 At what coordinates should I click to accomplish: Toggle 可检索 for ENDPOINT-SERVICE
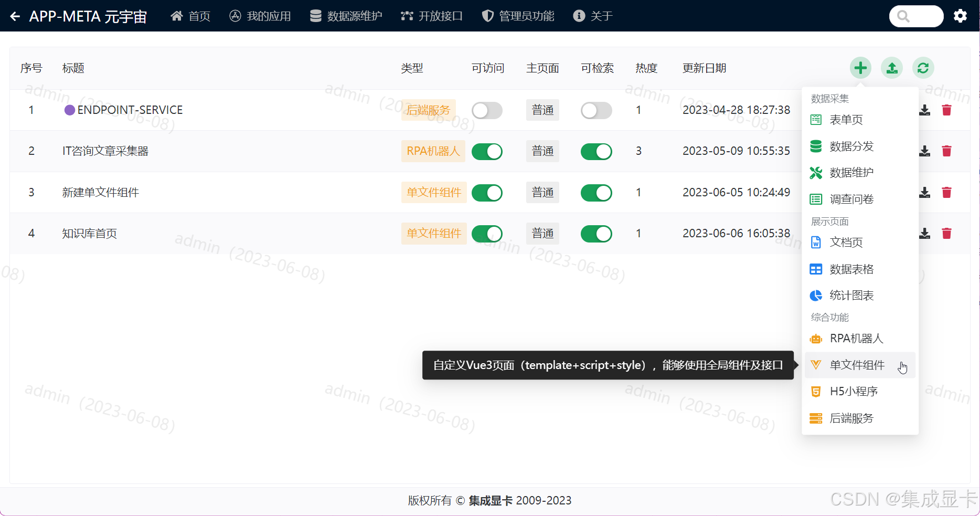coord(596,110)
